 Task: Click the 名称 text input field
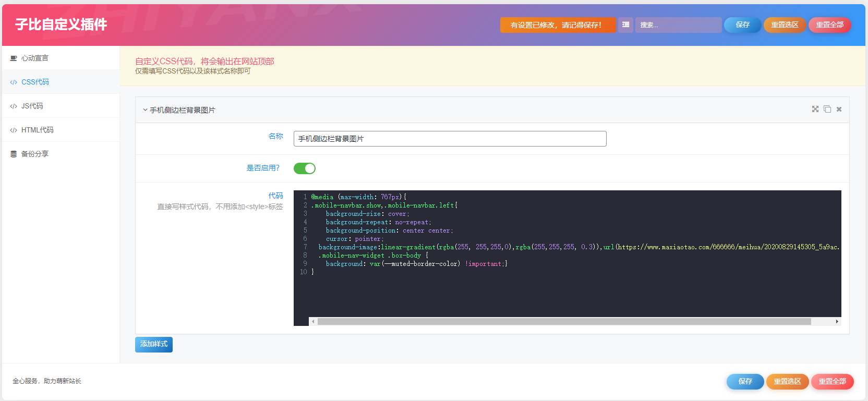tap(450, 139)
